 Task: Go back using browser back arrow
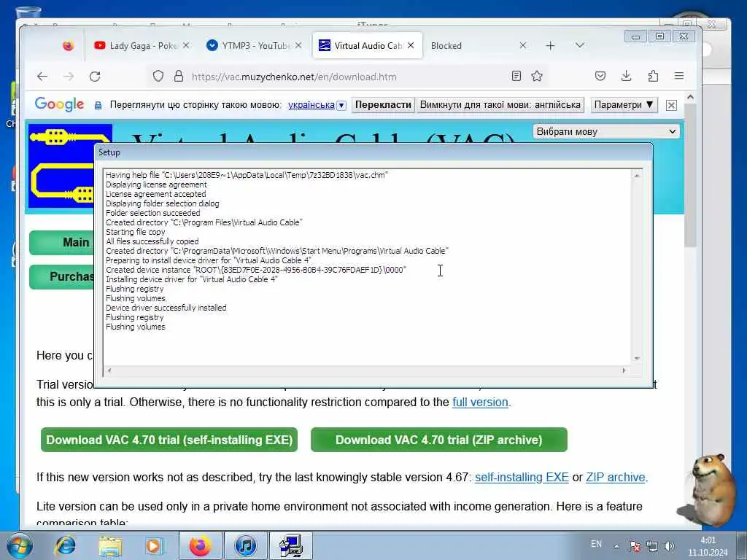click(x=42, y=76)
